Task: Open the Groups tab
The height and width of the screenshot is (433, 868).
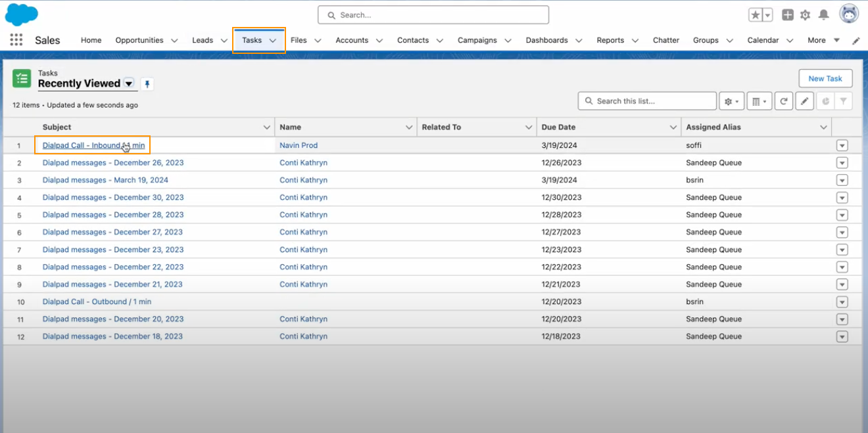Action: click(x=706, y=40)
